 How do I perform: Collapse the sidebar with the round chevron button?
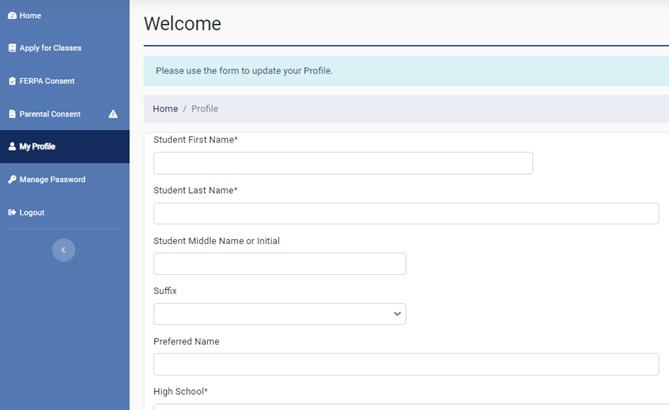[x=64, y=250]
